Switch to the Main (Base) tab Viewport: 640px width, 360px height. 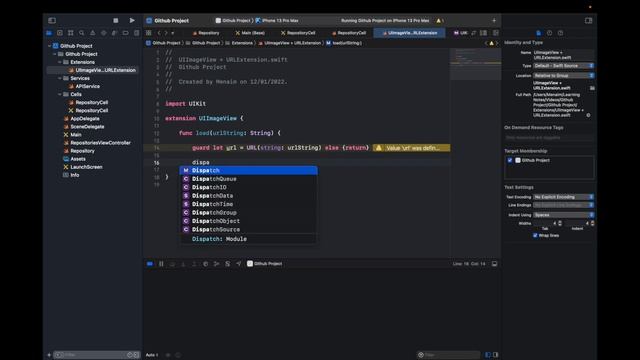tap(250, 33)
